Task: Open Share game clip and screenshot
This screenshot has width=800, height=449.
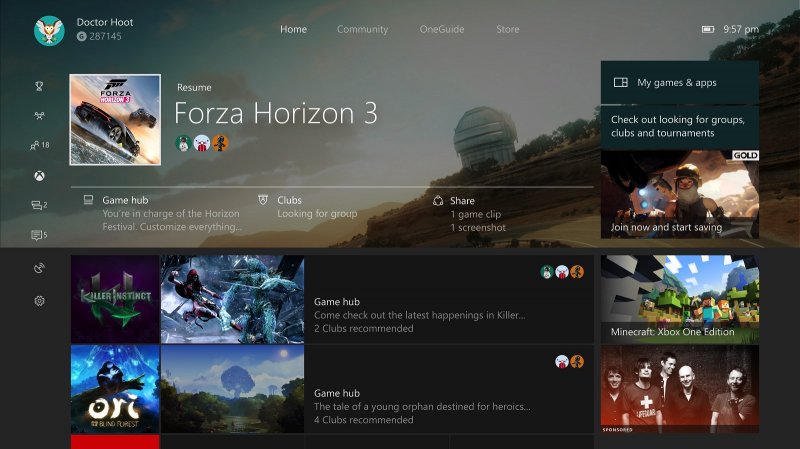Action: [x=470, y=214]
